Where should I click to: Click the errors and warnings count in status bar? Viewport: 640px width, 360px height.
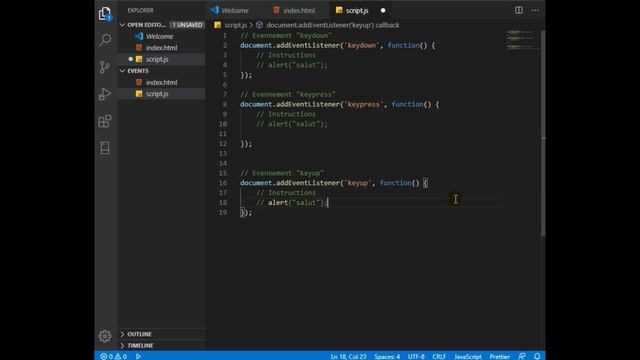(113, 356)
